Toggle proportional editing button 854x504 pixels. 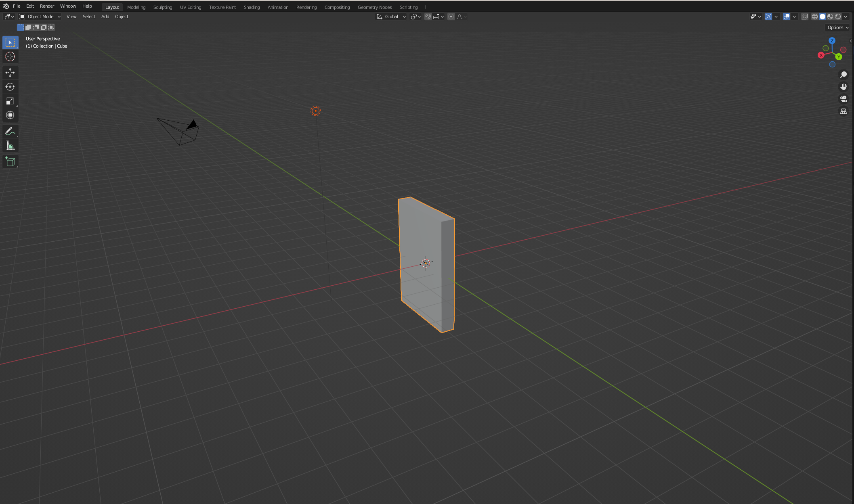point(451,17)
